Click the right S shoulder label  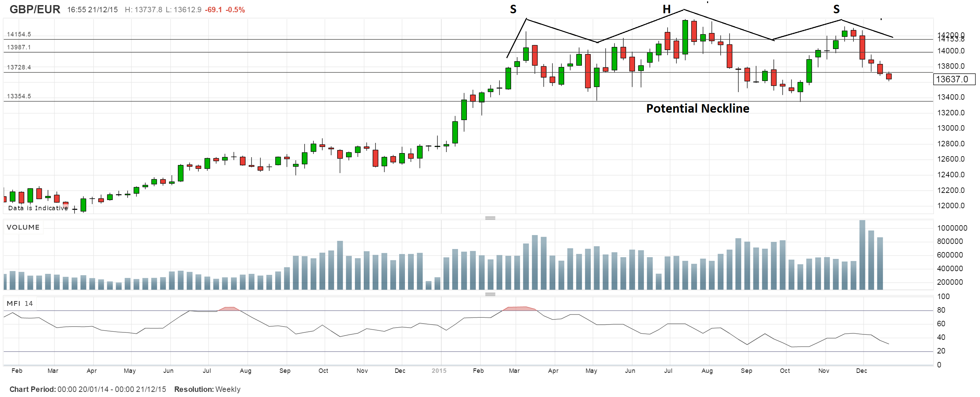point(836,9)
